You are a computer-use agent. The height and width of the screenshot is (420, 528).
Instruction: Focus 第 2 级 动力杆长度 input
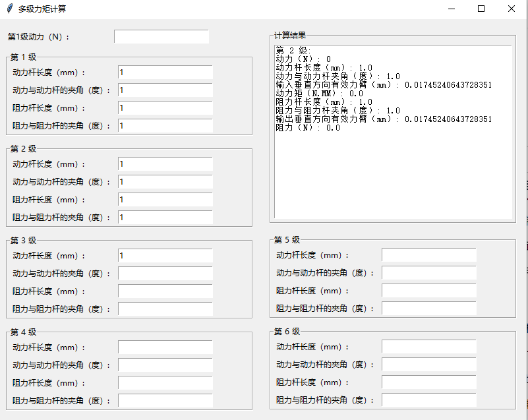pyautogui.click(x=165, y=164)
